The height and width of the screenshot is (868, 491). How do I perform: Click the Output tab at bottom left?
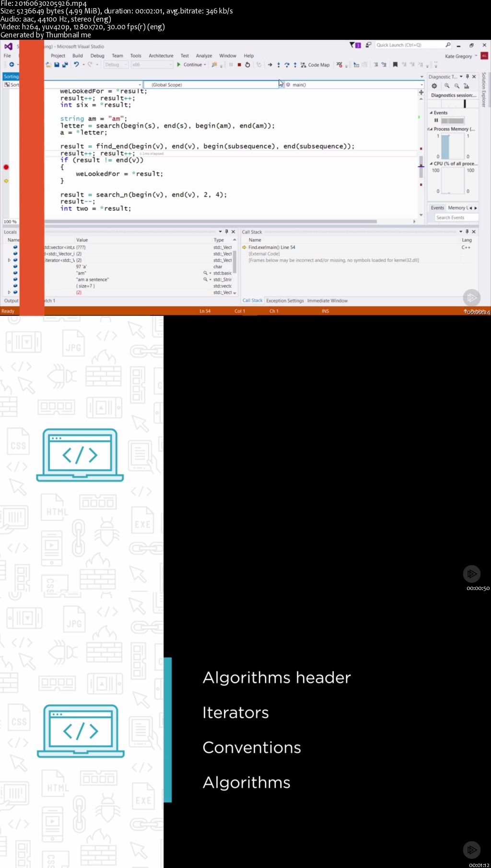[x=11, y=301]
